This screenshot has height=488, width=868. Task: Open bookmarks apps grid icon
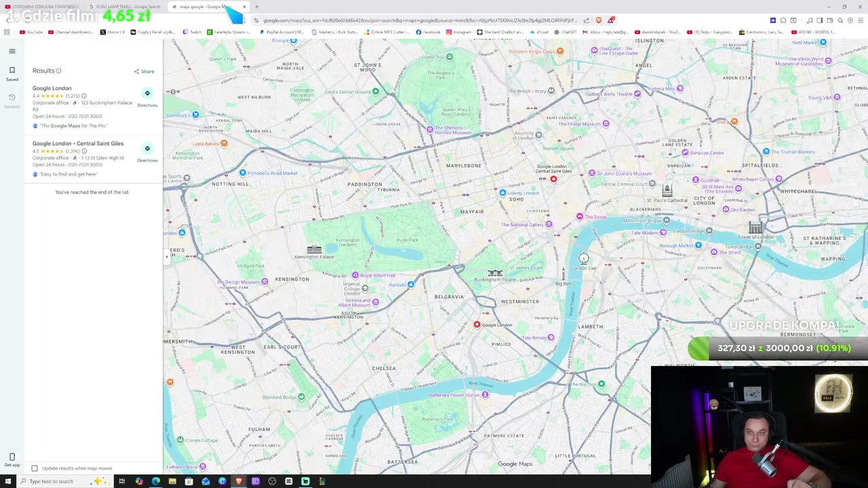pos(7,32)
